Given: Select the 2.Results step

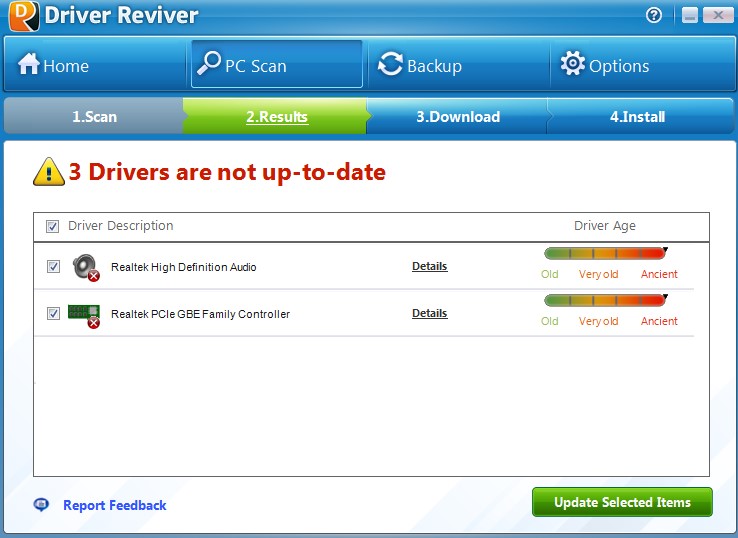Looking at the screenshot, I should coord(277,116).
